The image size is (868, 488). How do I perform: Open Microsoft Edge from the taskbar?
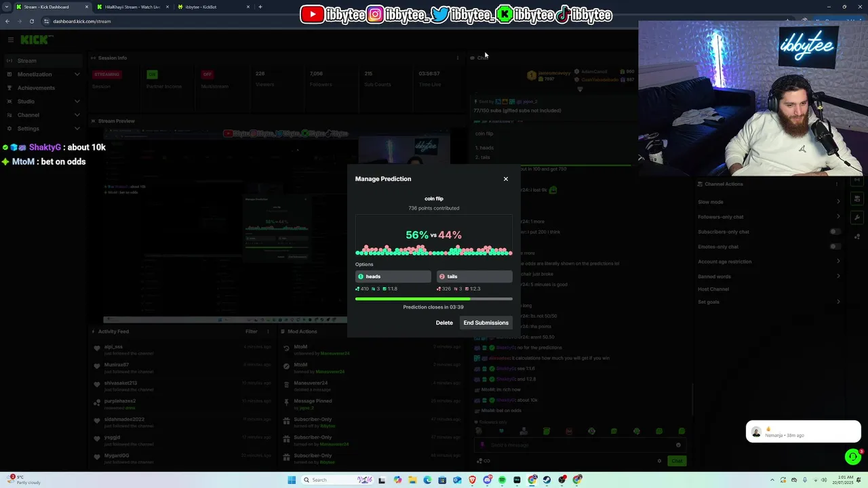tap(427, 480)
